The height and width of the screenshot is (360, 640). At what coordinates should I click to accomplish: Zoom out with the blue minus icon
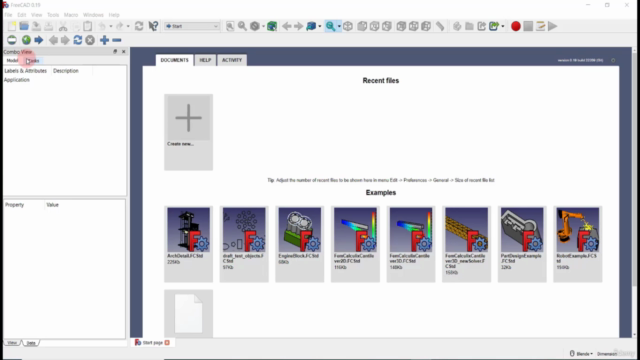pyautogui.click(x=117, y=40)
